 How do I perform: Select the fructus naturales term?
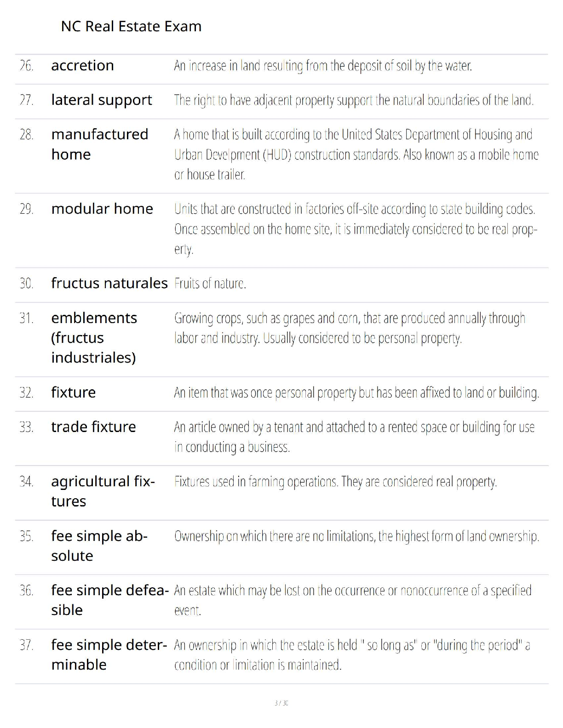point(109,283)
